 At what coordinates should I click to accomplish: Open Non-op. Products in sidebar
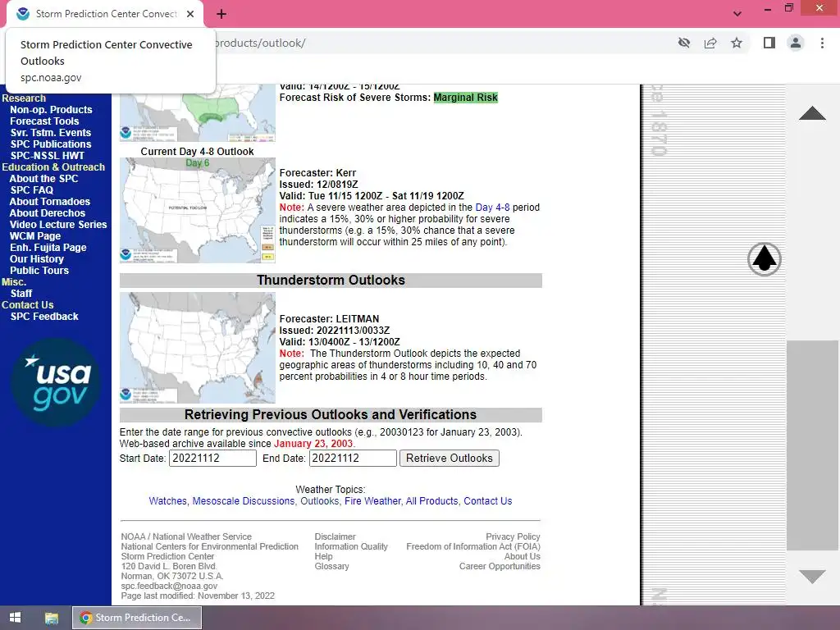coord(51,110)
